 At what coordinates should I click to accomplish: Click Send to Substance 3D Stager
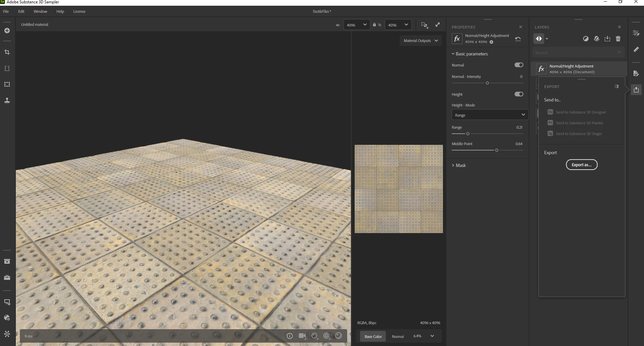coord(575,134)
